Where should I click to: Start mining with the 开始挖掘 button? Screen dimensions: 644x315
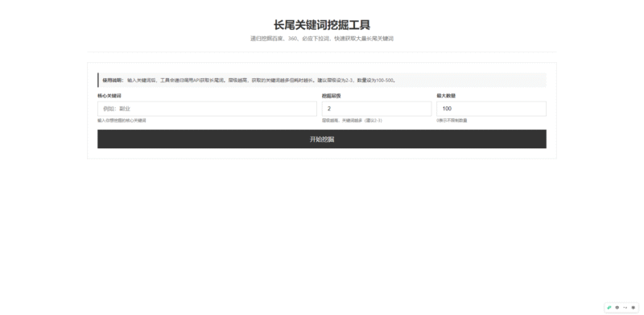pos(321,139)
